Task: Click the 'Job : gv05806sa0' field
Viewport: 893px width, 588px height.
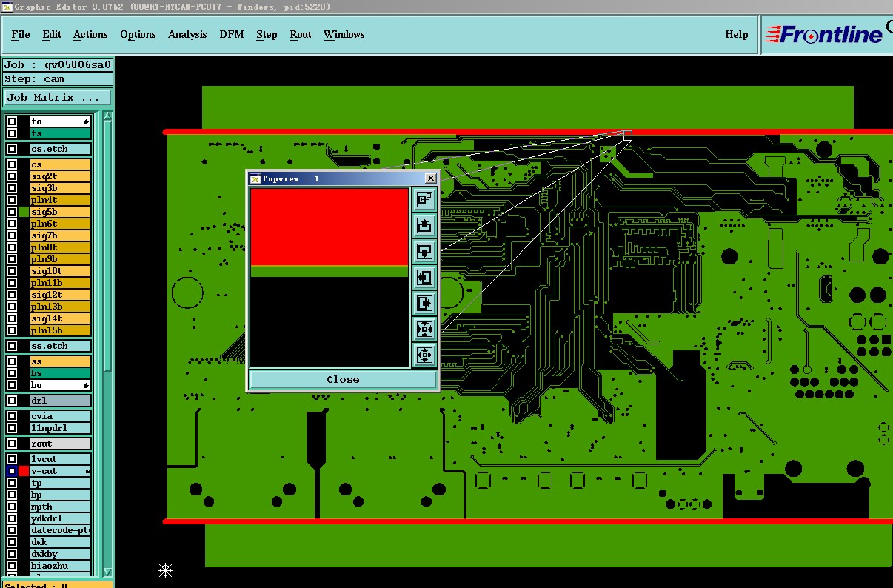Action: tap(58, 64)
